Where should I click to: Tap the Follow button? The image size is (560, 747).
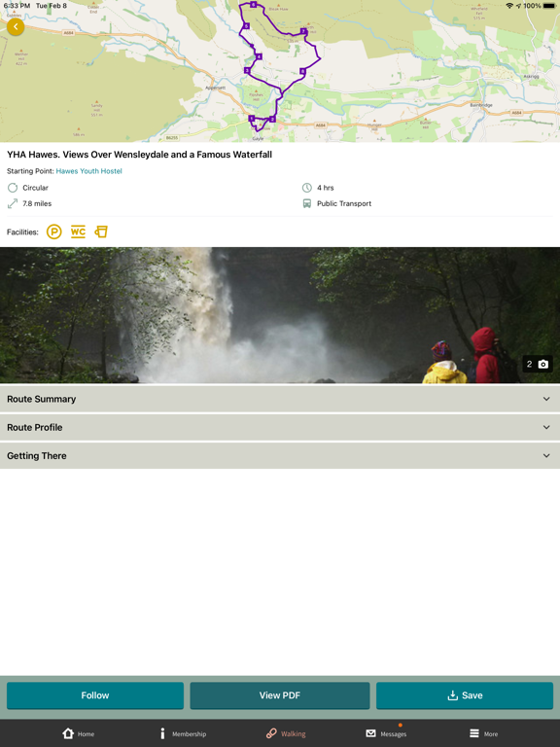[95, 695]
